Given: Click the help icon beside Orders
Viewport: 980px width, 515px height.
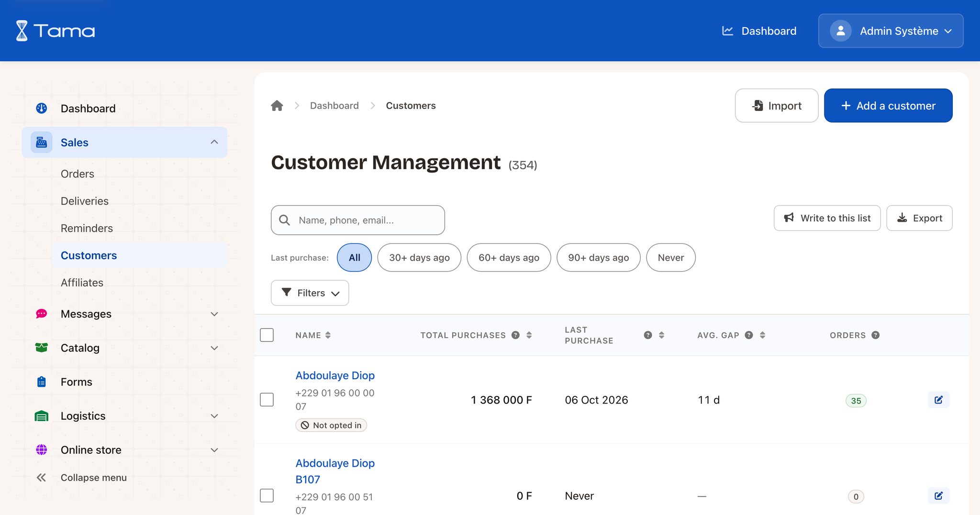Looking at the screenshot, I should [x=875, y=335].
